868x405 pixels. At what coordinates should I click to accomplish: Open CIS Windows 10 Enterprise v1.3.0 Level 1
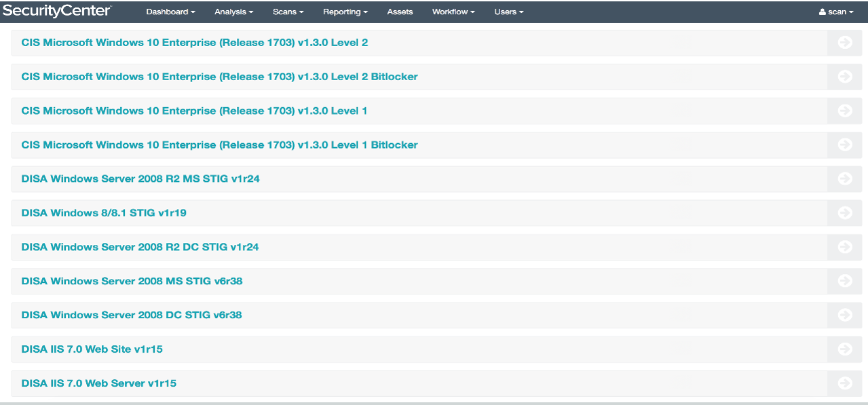194,111
